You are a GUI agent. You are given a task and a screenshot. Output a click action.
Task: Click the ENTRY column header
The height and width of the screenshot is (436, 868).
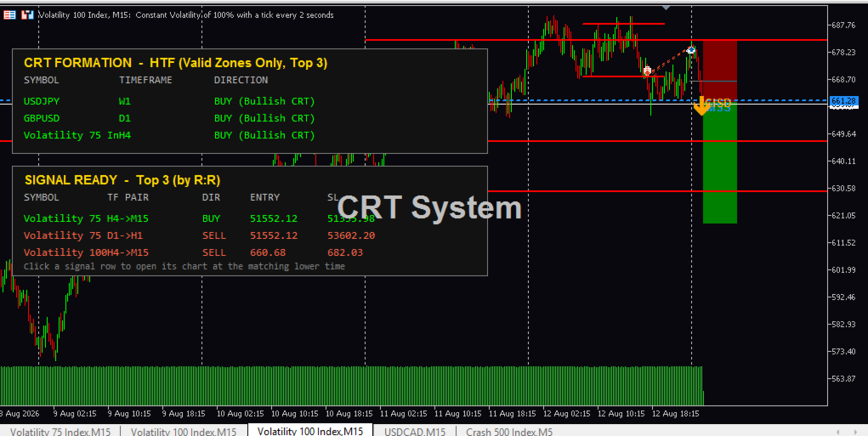[x=264, y=197]
